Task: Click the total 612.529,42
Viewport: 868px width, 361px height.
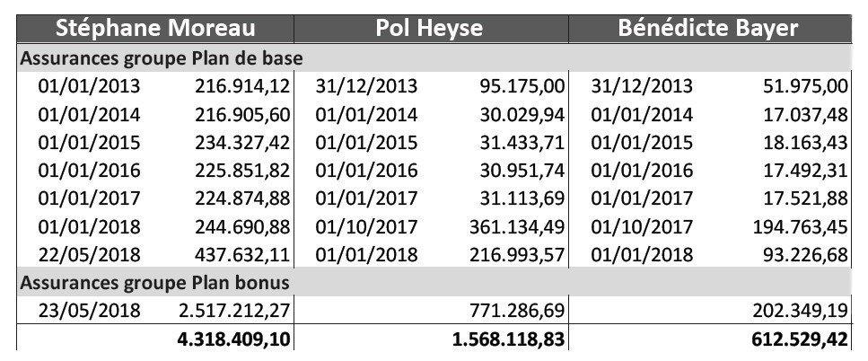Action: [800, 339]
